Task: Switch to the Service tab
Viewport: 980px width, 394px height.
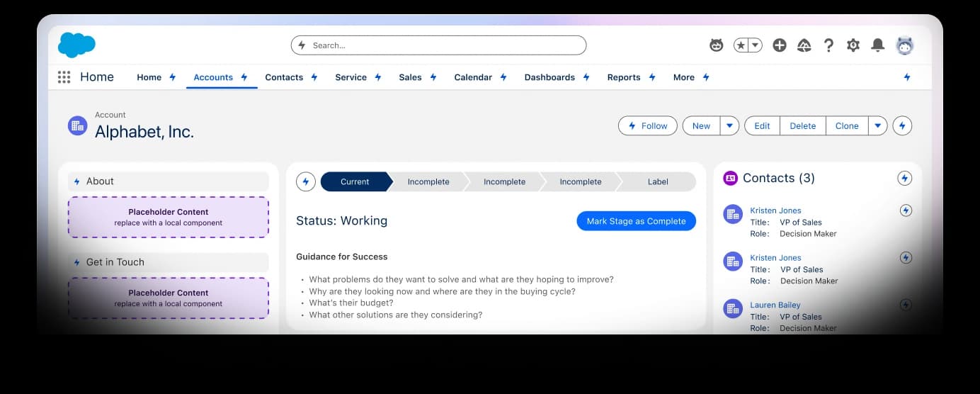Action: pyautogui.click(x=351, y=77)
